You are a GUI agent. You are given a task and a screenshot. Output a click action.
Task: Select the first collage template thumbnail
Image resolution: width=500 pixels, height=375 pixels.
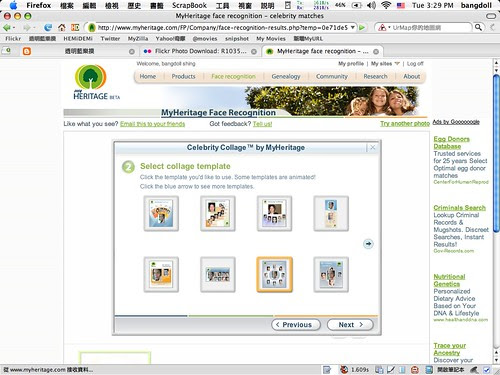(161, 214)
